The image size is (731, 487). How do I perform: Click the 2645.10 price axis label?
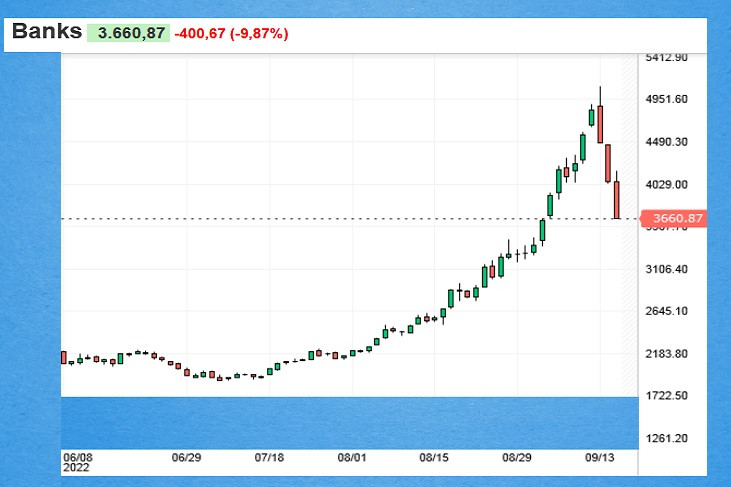tap(667, 312)
